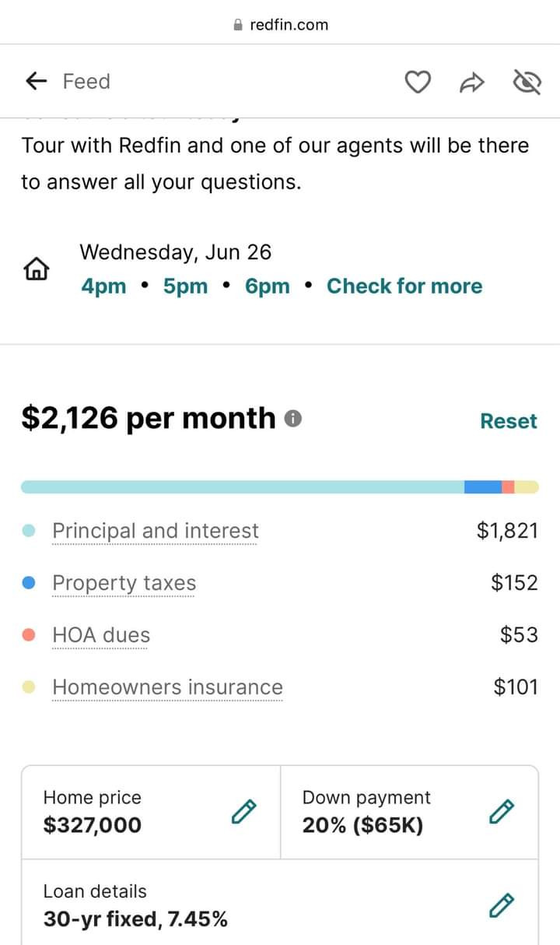Choose the 6pm tour slot
560x945 pixels.
click(267, 286)
